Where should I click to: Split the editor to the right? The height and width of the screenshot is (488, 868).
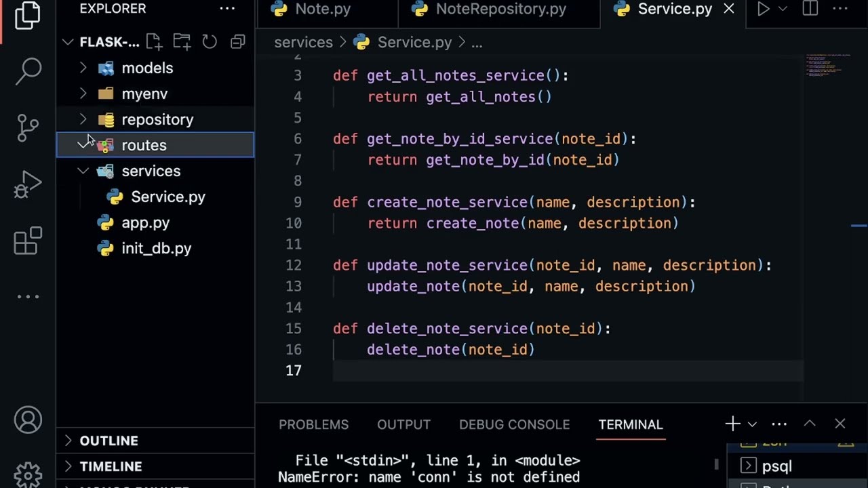[x=810, y=9]
